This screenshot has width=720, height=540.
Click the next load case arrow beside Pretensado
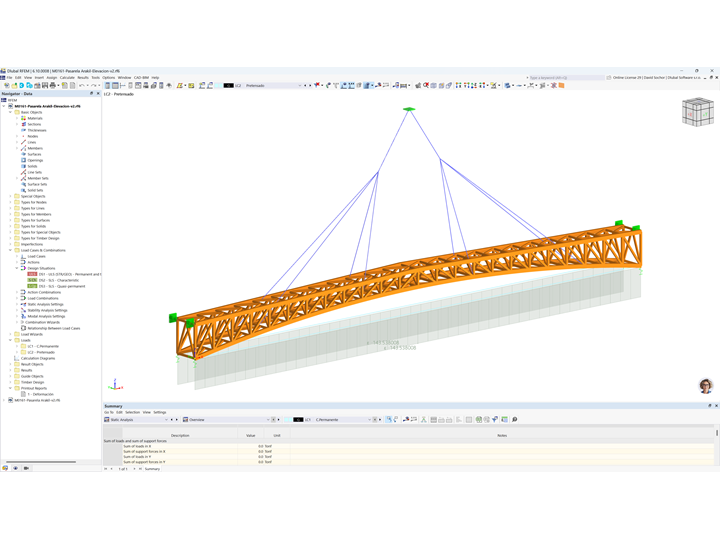(x=310, y=85)
